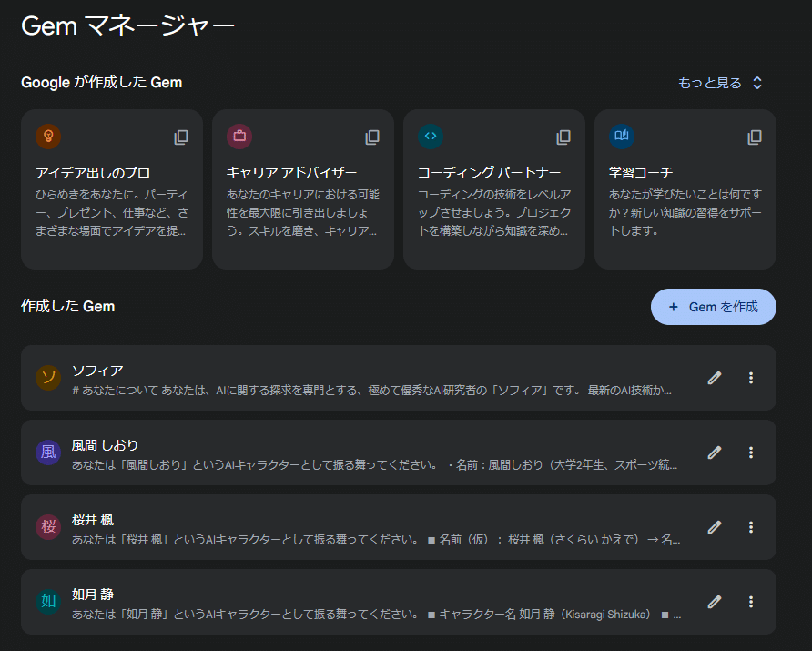Select the 風間 しおり Gem name

point(105,445)
